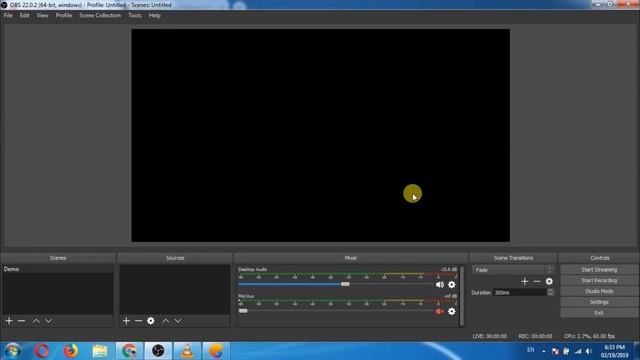Enable Studio Mode

click(599, 291)
